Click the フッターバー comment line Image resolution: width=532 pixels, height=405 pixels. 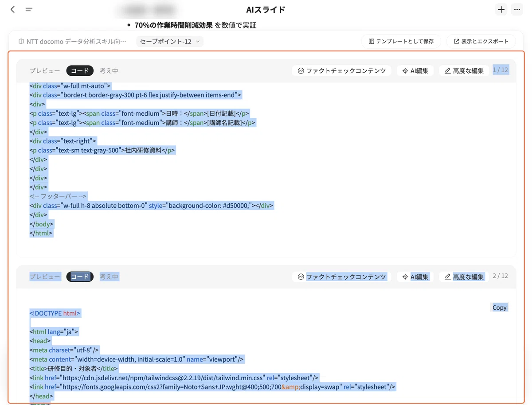pyautogui.click(x=59, y=196)
